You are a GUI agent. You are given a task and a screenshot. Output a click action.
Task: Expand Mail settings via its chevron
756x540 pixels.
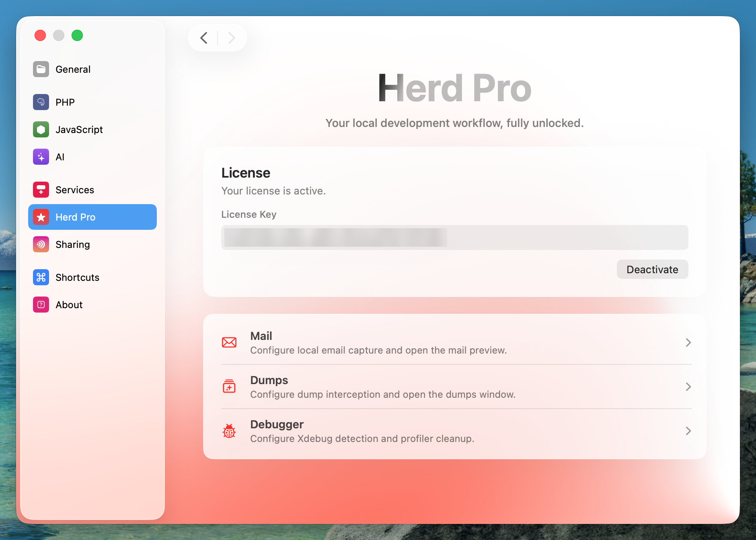point(688,342)
